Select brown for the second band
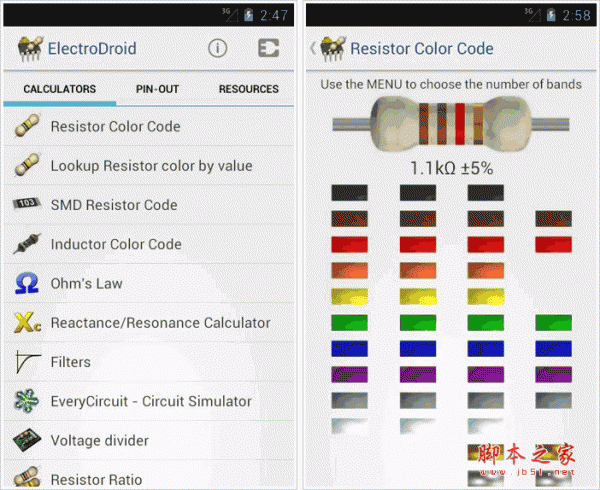This screenshot has width=600, height=490. pos(418,219)
